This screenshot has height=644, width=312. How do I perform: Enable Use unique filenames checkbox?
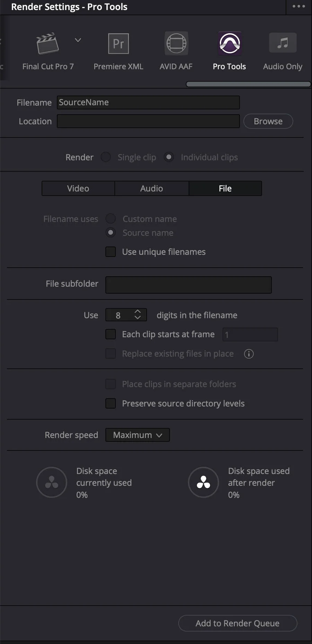[x=111, y=252]
